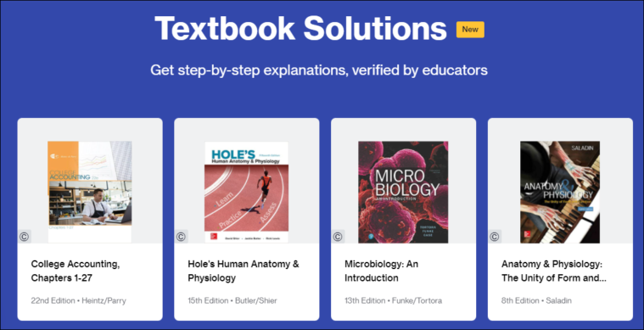The height and width of the screenshot is (330, 644).
Task: Open Microbiology: An Introduction title link
Action: point(381,271)
